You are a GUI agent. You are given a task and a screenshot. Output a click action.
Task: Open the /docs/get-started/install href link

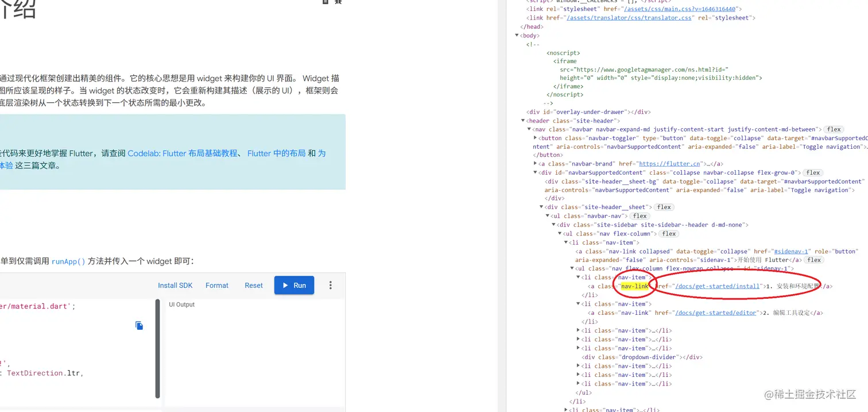[x=718, y=286]
